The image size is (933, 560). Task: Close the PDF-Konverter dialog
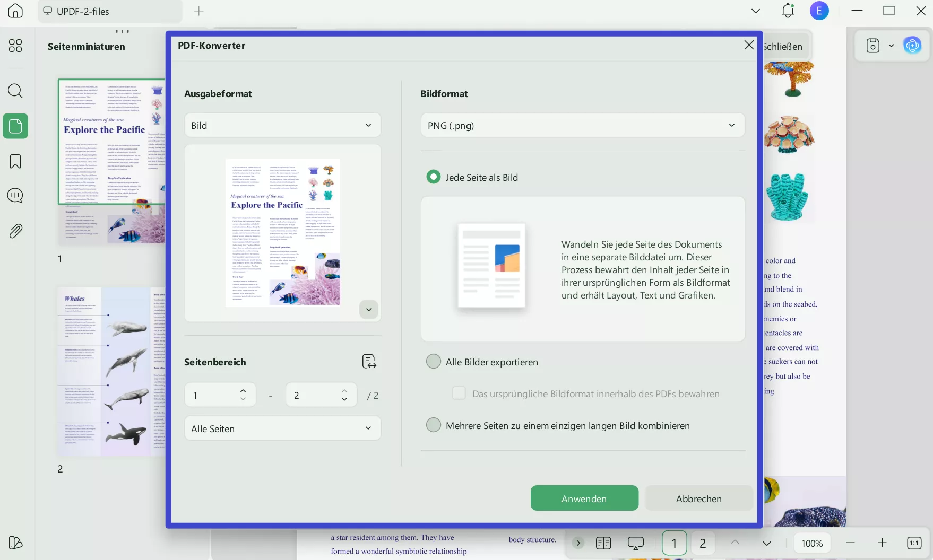click(x=749, y=45)
